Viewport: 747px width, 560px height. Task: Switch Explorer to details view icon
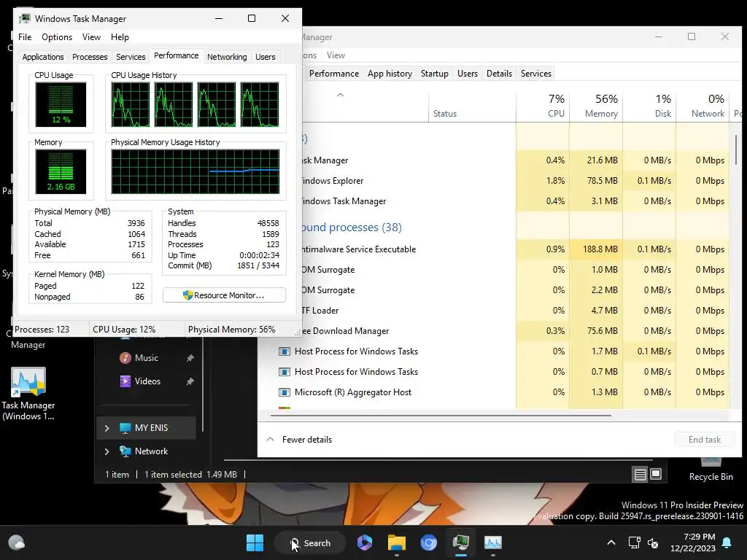click(640, 474)
